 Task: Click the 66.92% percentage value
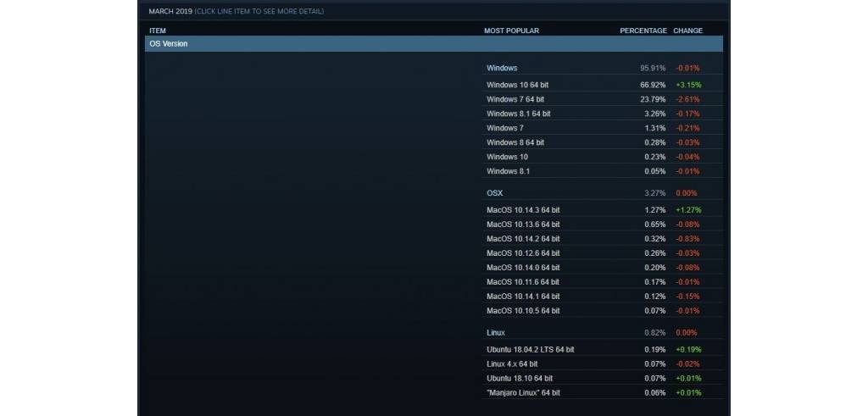654,85
